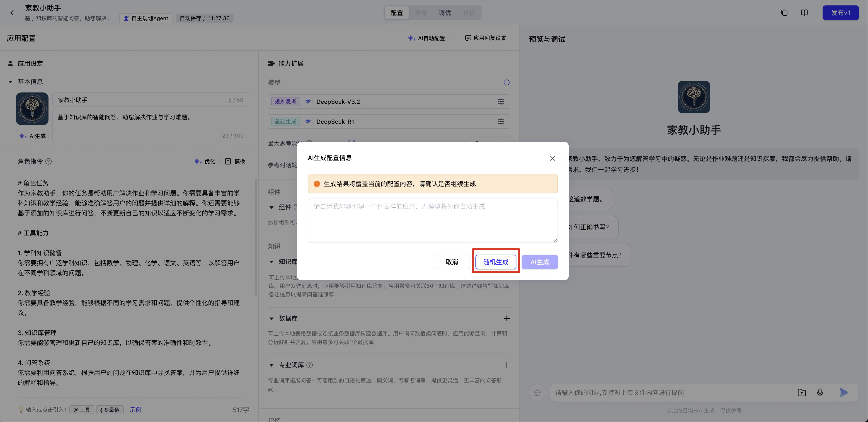Click the model refresh icon

(507, 82)
